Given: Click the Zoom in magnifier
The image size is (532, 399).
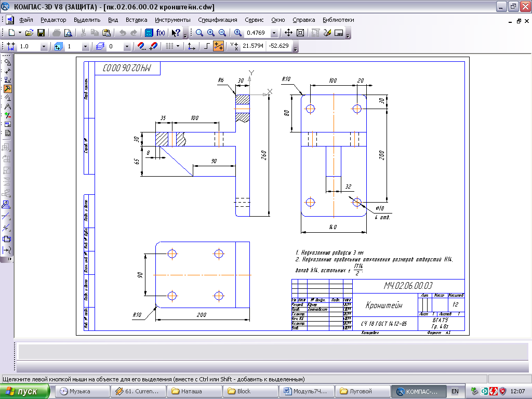Looking at the screenshot, I should pyautogui.click(x=211, y=33).
